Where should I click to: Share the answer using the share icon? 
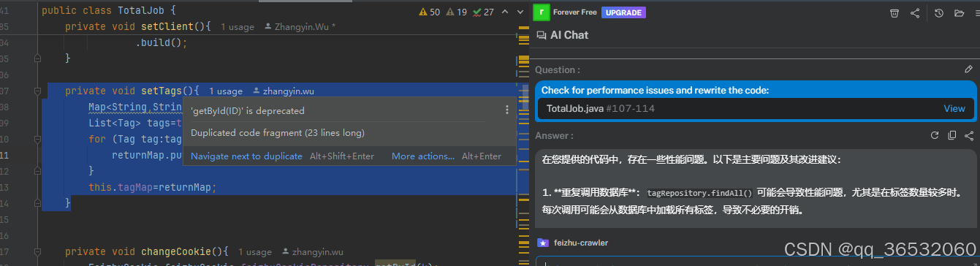(x=969, y=135)
